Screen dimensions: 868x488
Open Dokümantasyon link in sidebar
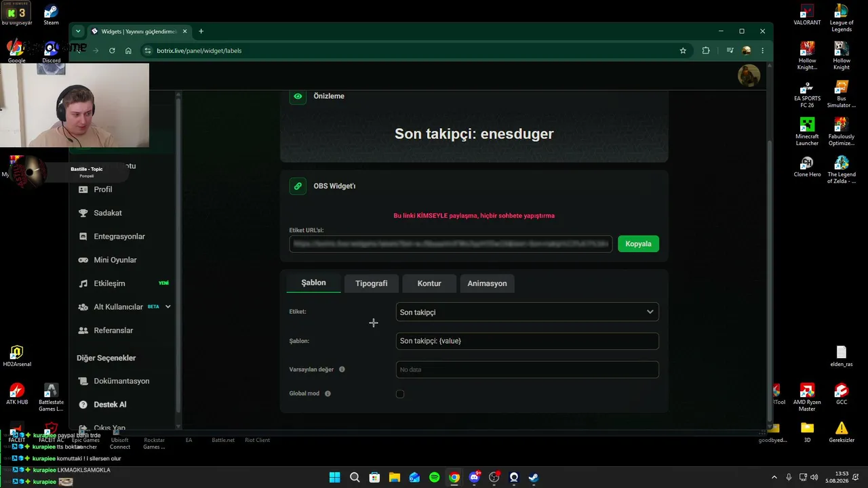click(x=121, y=381)
